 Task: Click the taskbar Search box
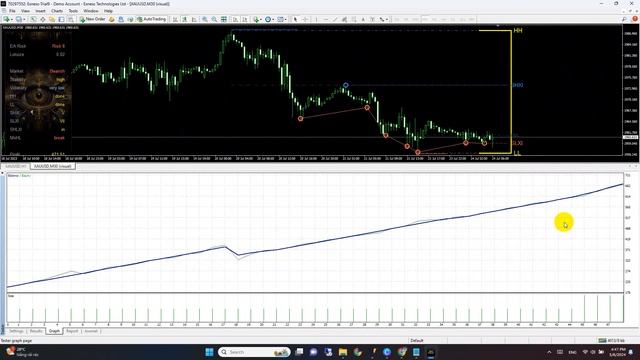click(254, 352)
